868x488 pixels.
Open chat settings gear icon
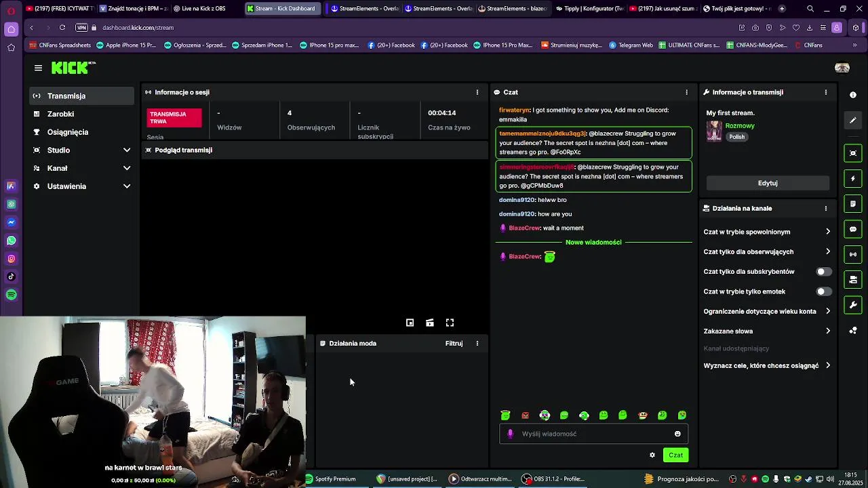[x=652, y=455]
